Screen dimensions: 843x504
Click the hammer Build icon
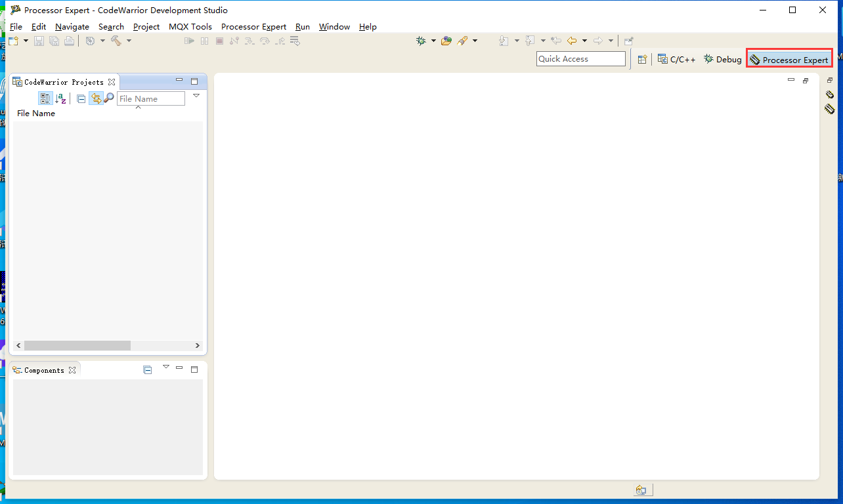116,41
